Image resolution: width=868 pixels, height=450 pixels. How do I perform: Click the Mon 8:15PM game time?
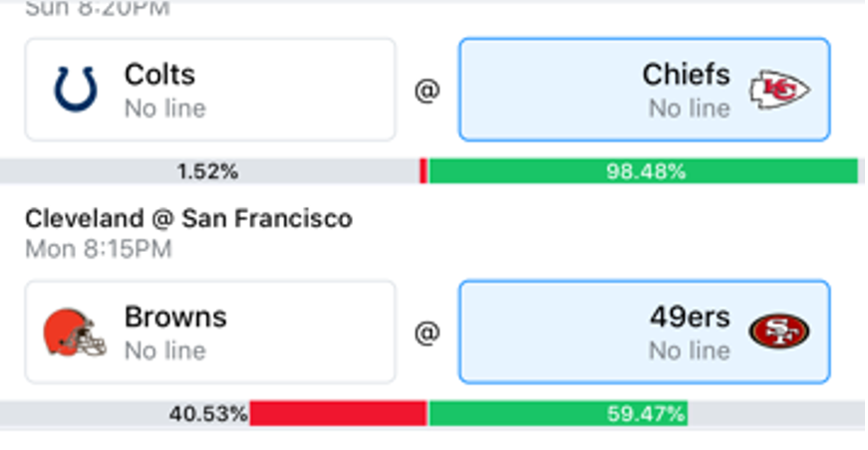point(99,249)
